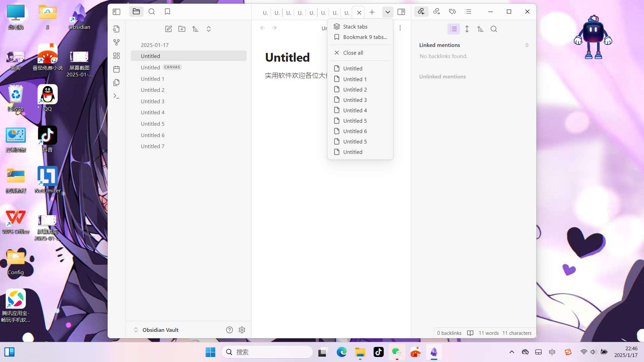
Task: Toggle list view in linked mentions panel
Action: [x=453, y=28]
